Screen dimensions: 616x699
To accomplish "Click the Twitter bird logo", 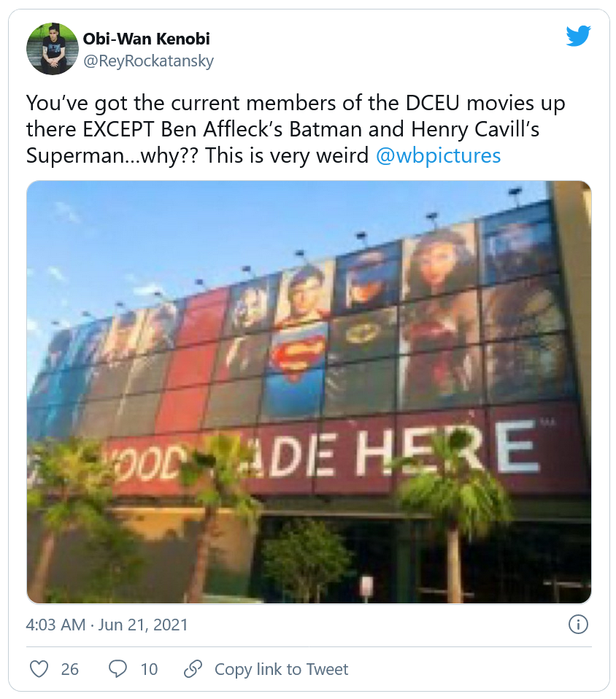I will (x=577, y=36).
